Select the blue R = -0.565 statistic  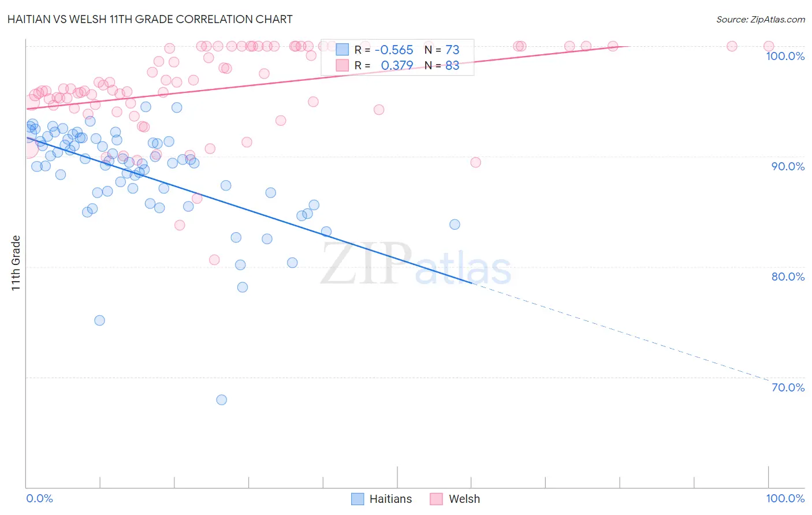[x=384, y=50]
